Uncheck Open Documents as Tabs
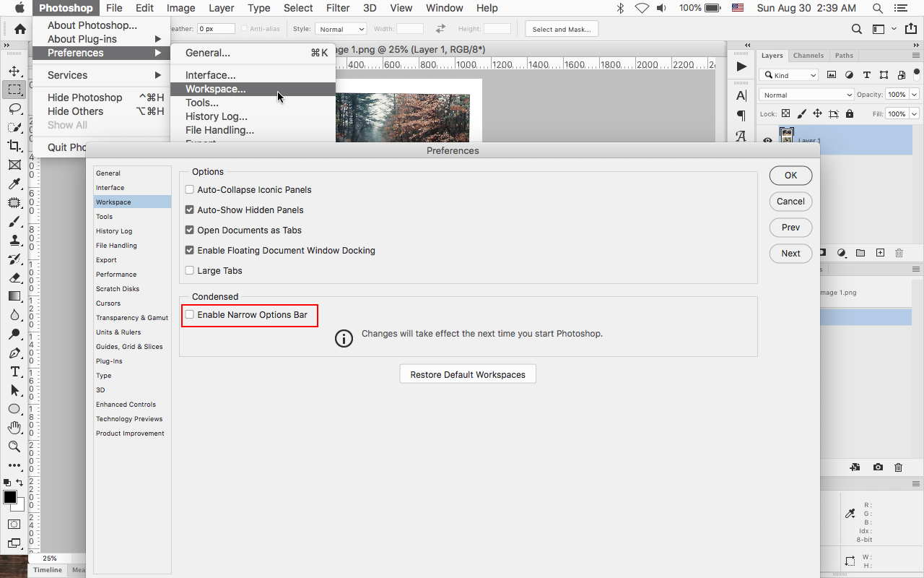This screenshot has width=924, height=578. coord(189,230)
